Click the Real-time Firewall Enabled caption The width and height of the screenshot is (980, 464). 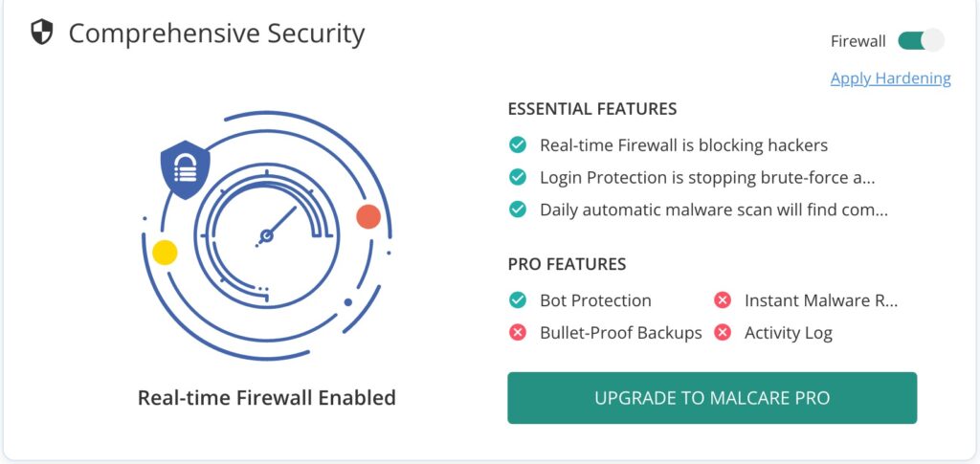(267, 398)
